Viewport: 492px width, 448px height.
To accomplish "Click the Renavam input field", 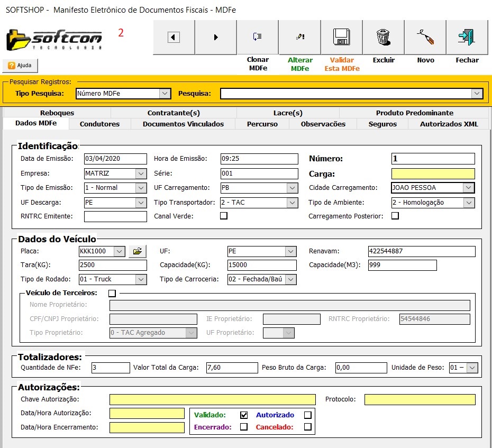I will [x=421, y=251].
